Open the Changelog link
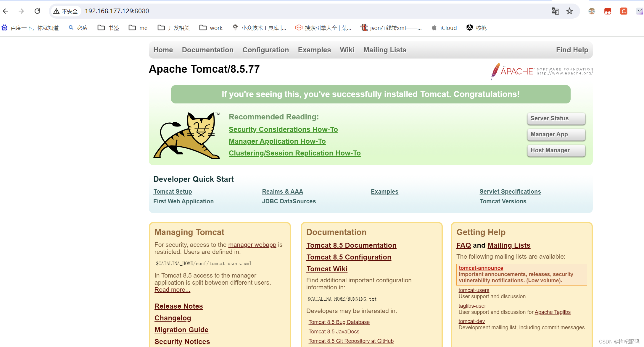The height and width of the screenshot is (347, 644). tap(173, 318)
